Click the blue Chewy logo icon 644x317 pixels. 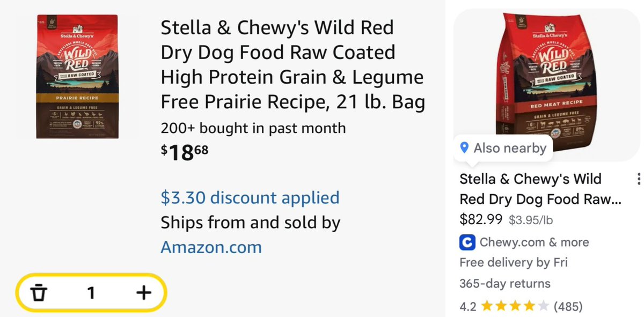pos(467,242)
